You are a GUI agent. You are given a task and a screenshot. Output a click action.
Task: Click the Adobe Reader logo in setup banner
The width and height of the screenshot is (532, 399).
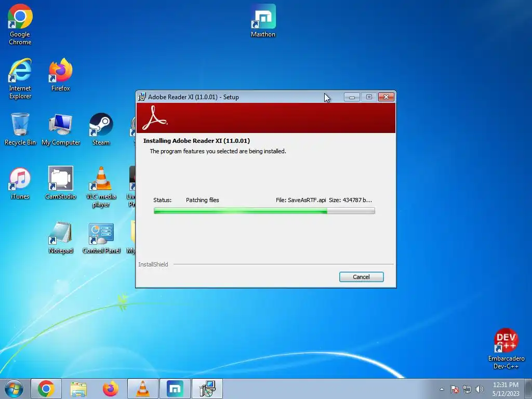155,118
